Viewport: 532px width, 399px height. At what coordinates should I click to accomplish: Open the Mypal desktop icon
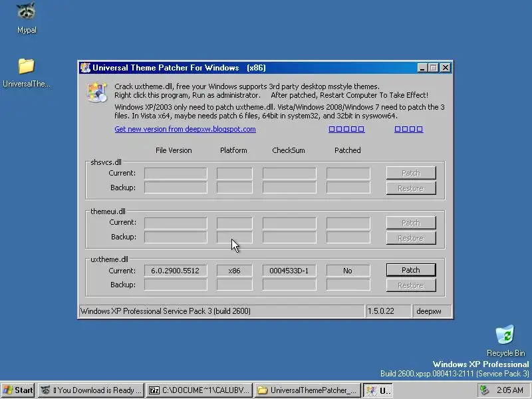tap(26, 18)
